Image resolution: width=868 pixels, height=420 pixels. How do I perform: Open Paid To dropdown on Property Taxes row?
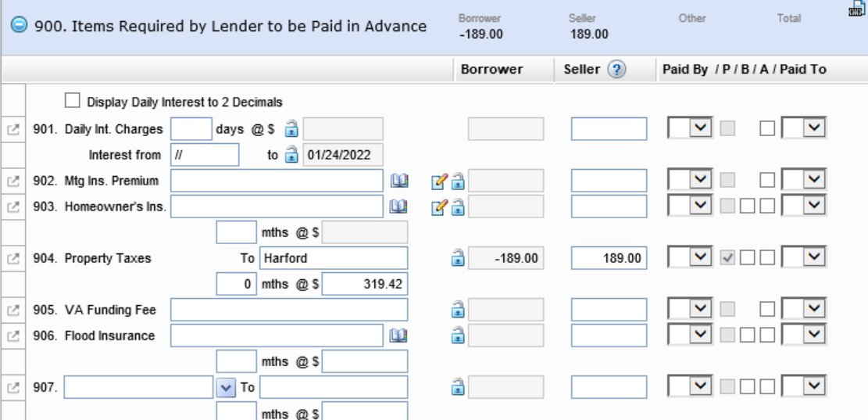pyautogui.click(x=804, y=257)
